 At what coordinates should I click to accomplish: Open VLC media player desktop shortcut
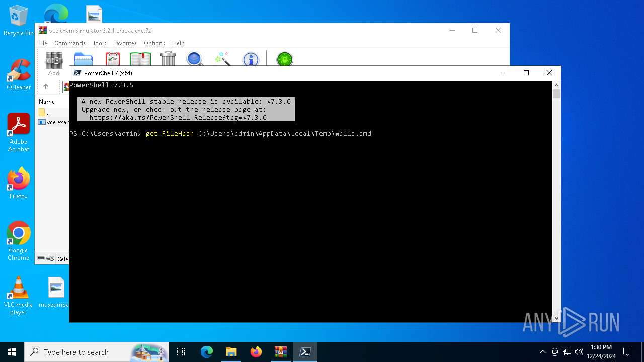pos(19,296)
